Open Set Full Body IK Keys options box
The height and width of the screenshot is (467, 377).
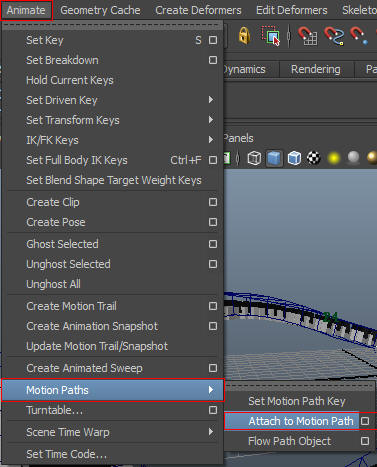213,160
